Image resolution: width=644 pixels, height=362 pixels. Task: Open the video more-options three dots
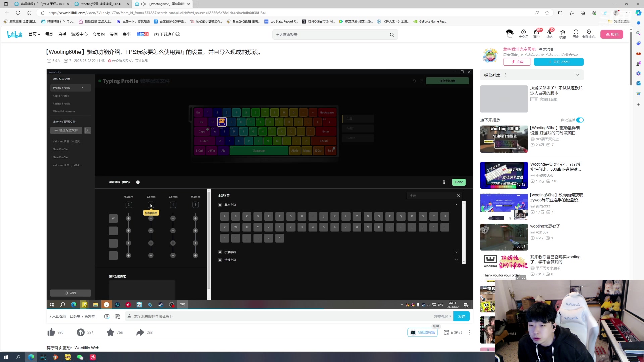click(470, 332)
